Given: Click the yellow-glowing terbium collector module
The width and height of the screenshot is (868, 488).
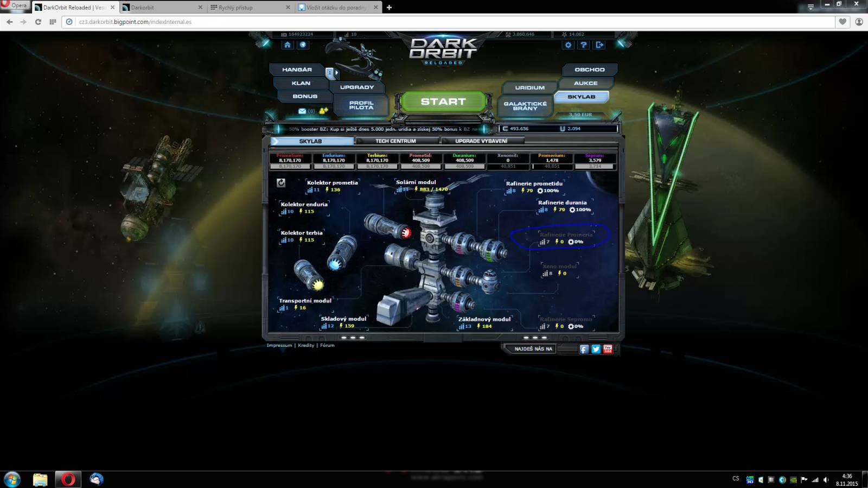Looking at the screenshot, I should click(309, 275).
